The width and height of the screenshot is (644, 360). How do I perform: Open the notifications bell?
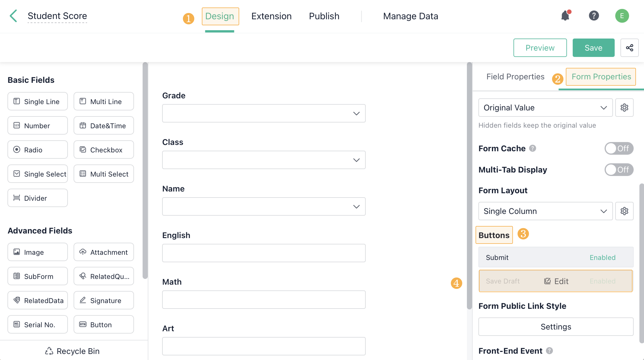point(565,16)
